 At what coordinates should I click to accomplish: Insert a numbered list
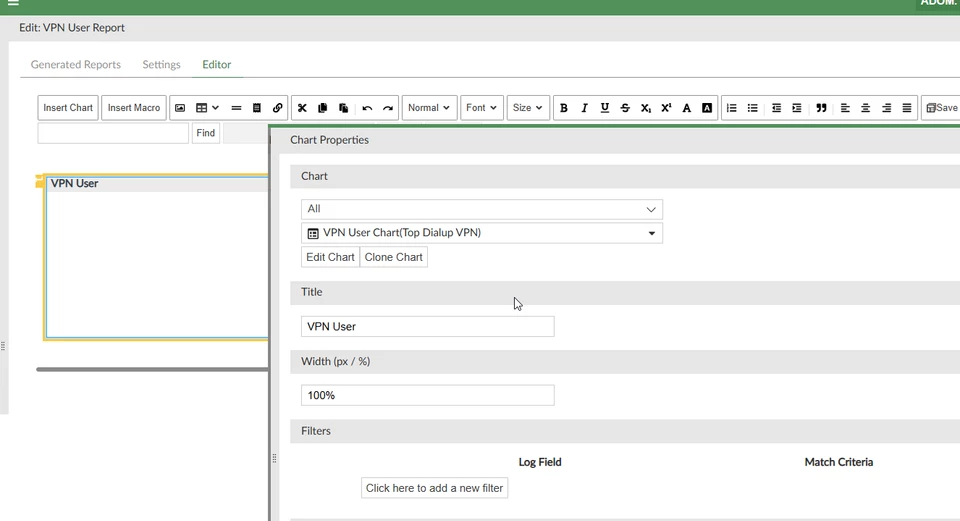click(x=731, y=108)
